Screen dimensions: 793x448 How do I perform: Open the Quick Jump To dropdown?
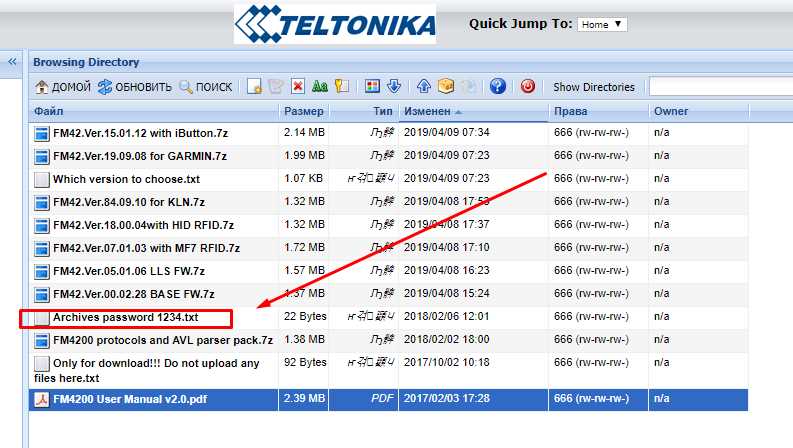click(602, 24)
